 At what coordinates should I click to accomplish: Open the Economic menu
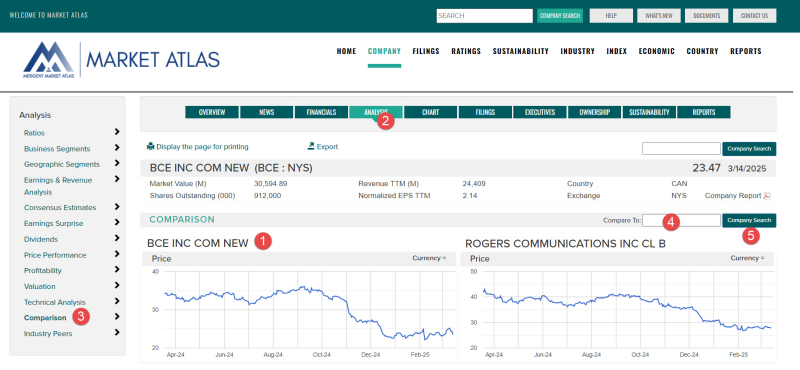(657, 51)
